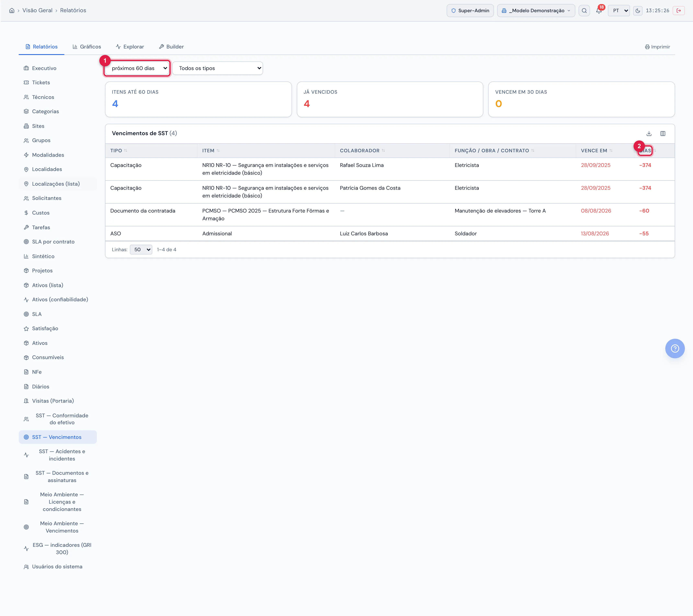
Task: Open the Todos os tipos filter dropdown
Action: pyautogui.click(x=218, y=68)
